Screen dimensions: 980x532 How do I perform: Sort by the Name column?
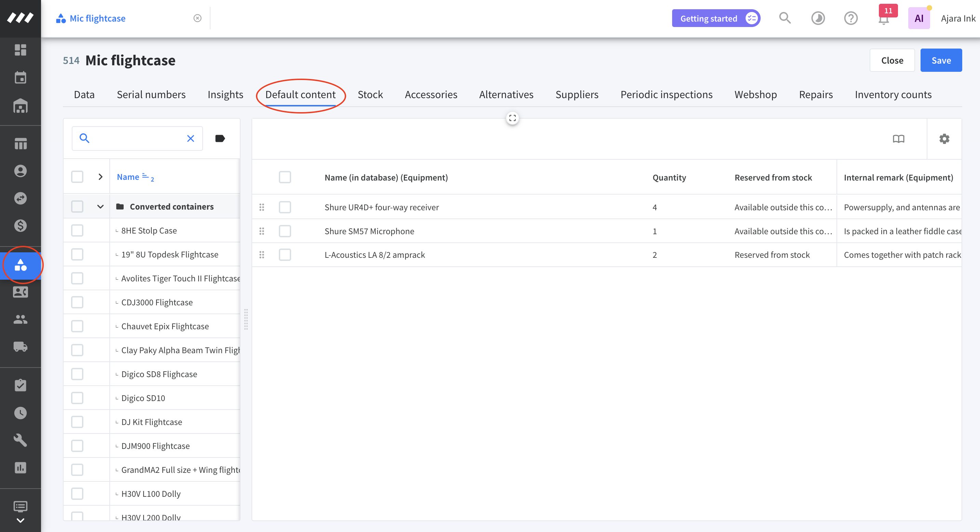pos(128,177)
